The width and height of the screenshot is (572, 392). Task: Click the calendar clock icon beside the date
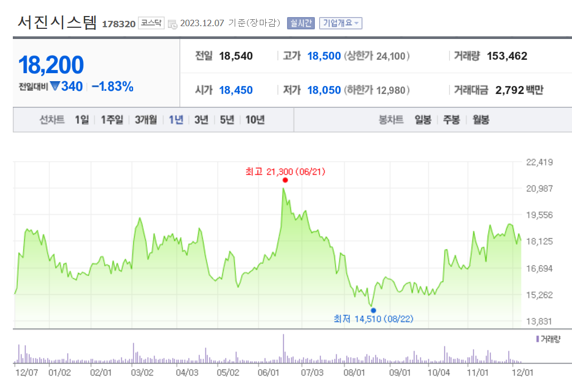click(173, 24)
